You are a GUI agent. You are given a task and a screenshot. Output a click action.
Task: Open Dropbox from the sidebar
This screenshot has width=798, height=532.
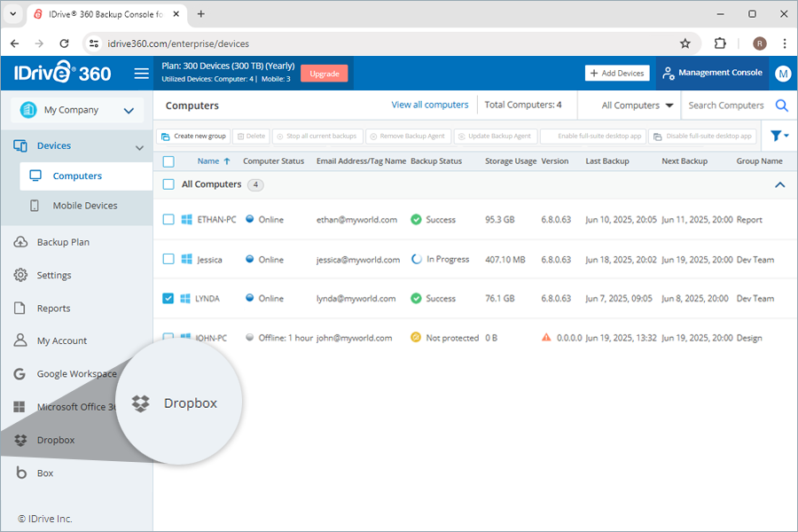(55, 440)
